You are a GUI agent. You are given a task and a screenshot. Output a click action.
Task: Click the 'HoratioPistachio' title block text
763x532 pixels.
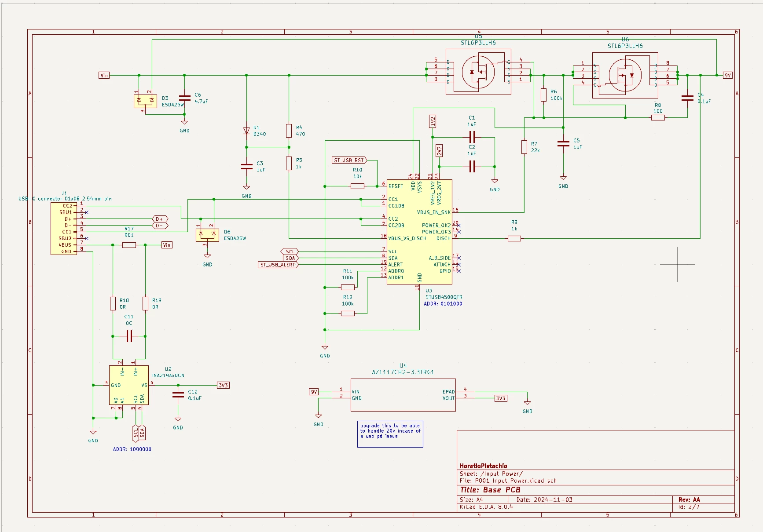[x=483, y=466]
